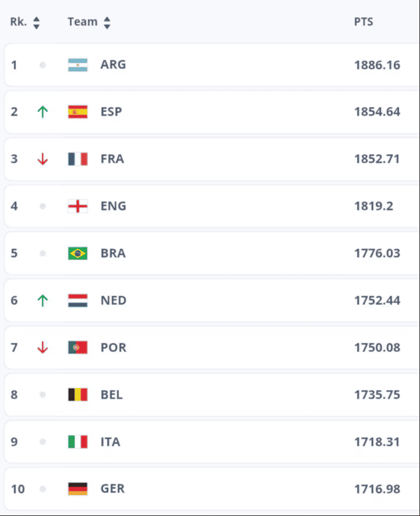Click France's red down-arrow rank indicator
This screenshot has height=516, width=420.
[42, 159]
